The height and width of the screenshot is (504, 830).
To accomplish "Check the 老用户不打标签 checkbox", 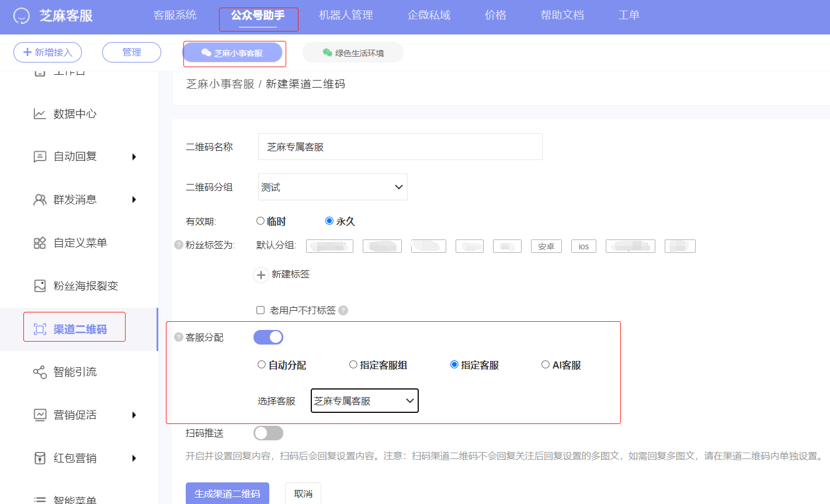I will pyautogui.click(x=260, y=310).
